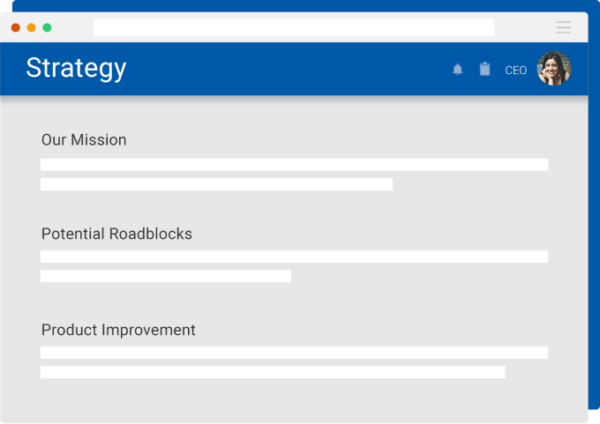This screenshot has height=424, width=600.
Task: Click second shorter line under Potential Roadblocks
Action: pos(165,276)
